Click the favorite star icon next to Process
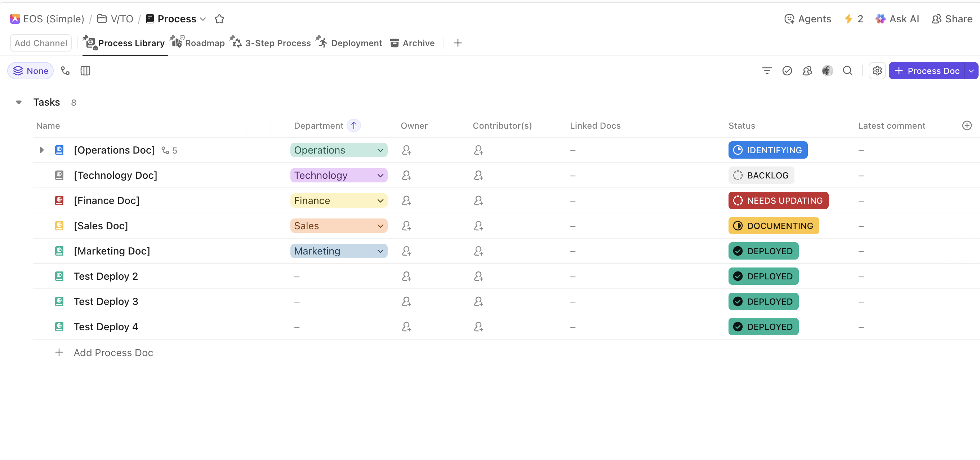Screen dimensions: 980x460 pyautogui.click(x=219, y=19)
